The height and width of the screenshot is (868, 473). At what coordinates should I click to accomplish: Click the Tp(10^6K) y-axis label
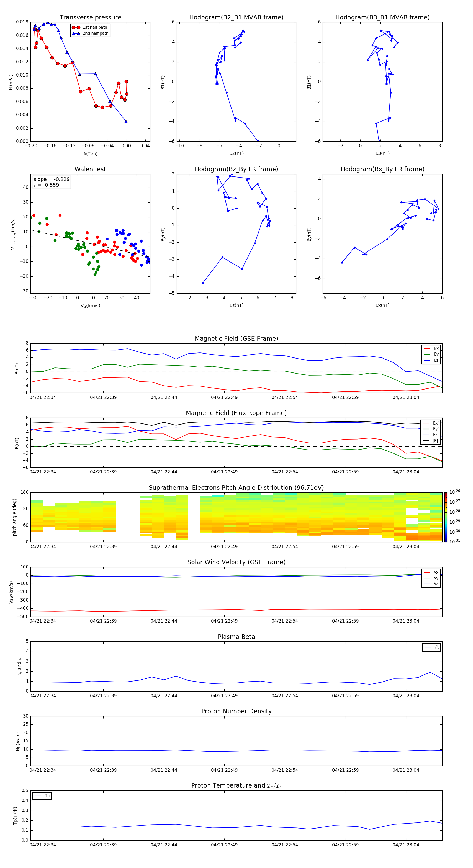click(x=15, y=815)
